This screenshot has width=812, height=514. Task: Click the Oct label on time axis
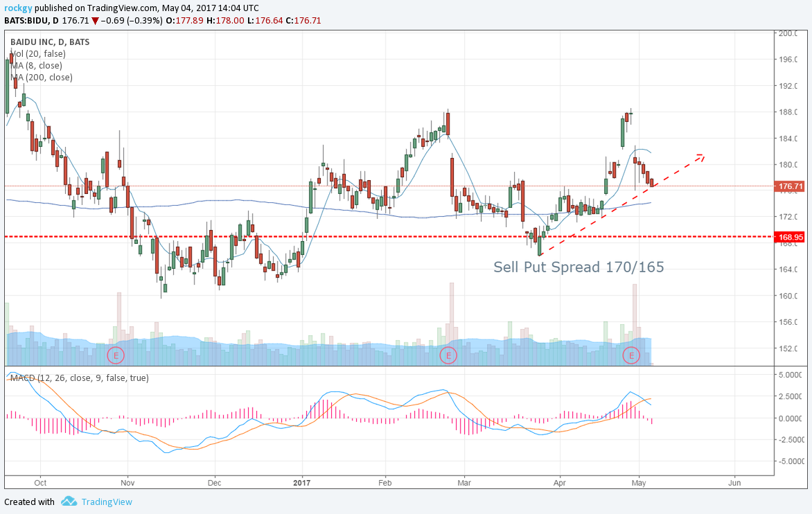(40, 483)
